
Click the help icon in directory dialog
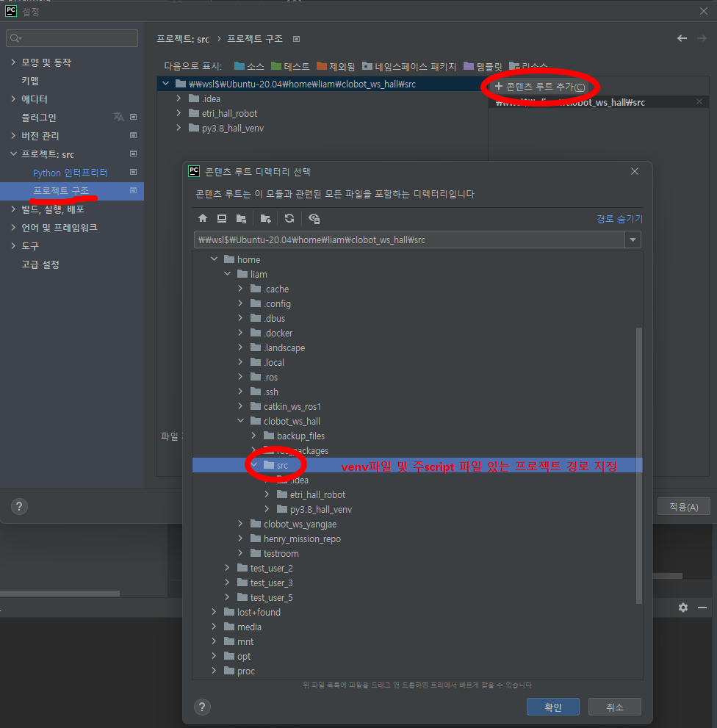click(202, 707)
